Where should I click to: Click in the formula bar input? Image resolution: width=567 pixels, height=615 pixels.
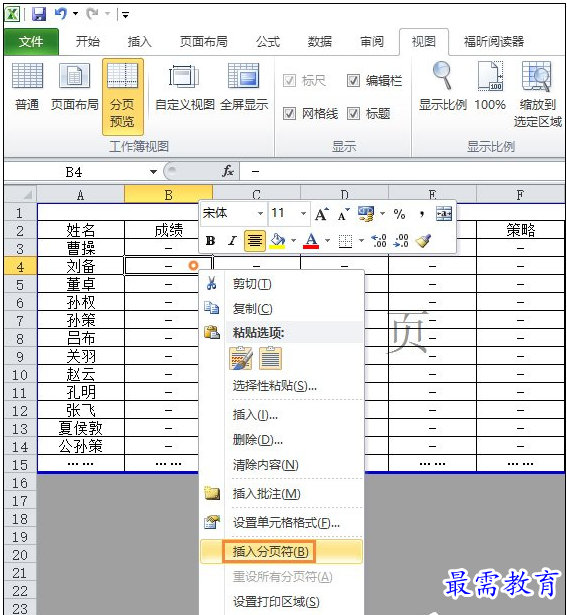(x=402, y=172)
